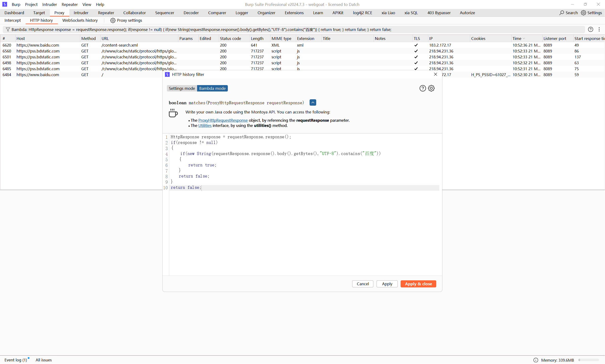Click the Bambda filter bar text
This screenshot has height=364, width=605.
coord(201,30)
